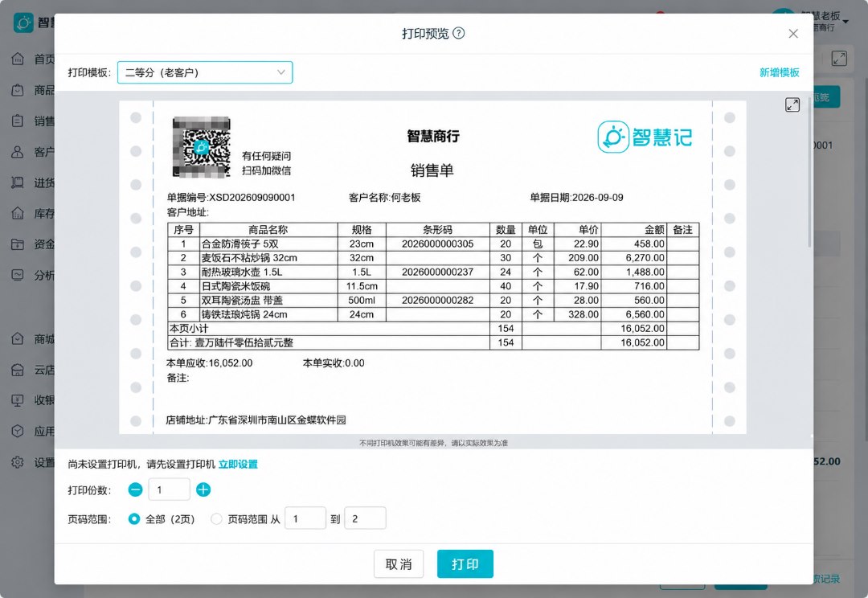The height and width of the screenshot is (598, 868).
Task: Select the 全部（2页）radio option
Action: 134,518
